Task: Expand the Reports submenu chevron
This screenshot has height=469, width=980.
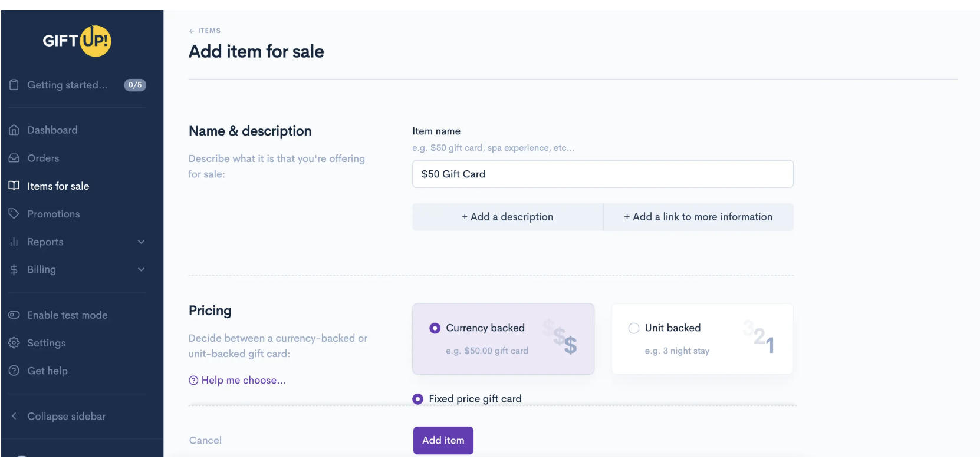Action: (x=141, y=242)
